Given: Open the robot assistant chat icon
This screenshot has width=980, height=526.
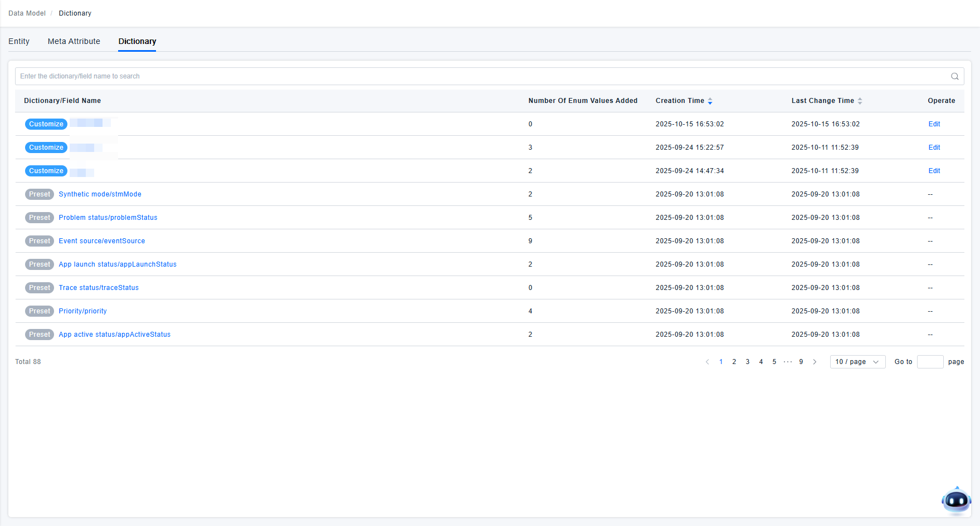Looking at the screenshot, I should 956,500.
